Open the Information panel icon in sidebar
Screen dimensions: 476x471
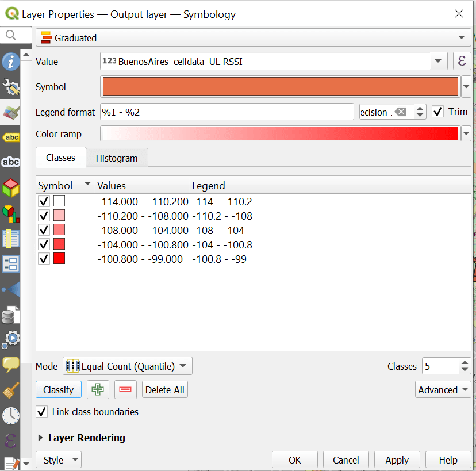click(x=10, y=62)
